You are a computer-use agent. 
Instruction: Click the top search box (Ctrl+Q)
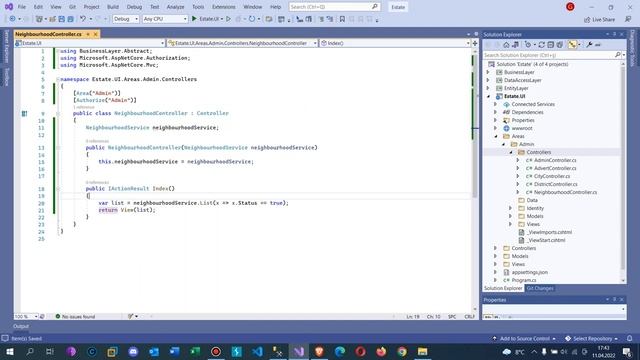334,7
